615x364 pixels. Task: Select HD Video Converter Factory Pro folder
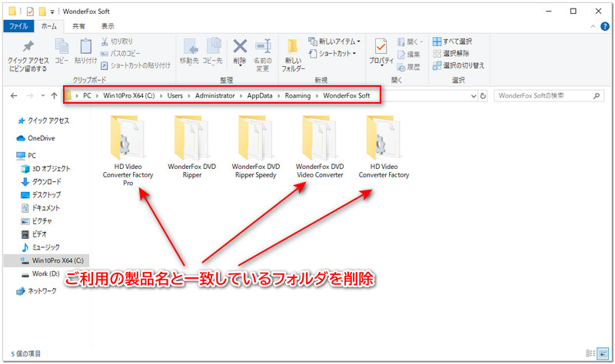coord(128,151)
